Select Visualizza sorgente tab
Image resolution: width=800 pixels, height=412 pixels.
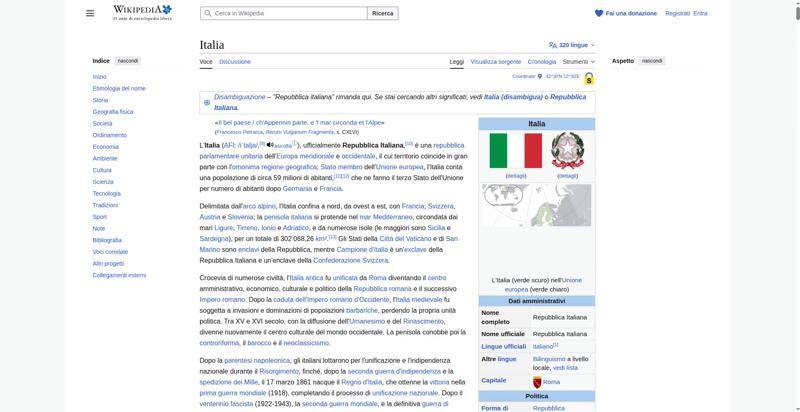coord(496,62)
